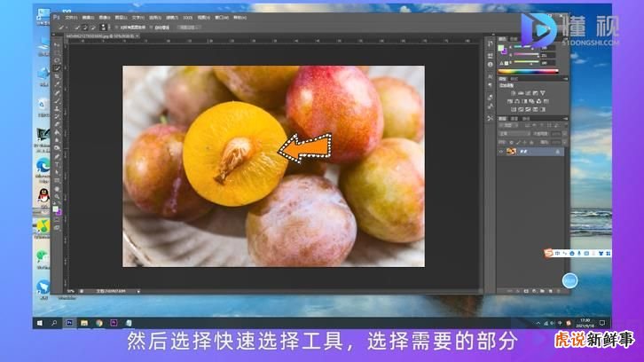Viewport: 644px width, 362px height.
Task: Open Windows Start menu
Action: coord(40,323)
